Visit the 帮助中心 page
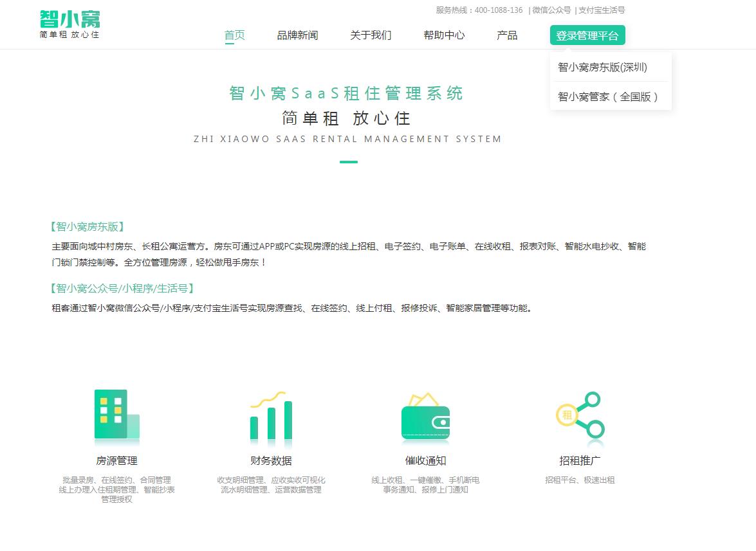 [x=444, y=35]
